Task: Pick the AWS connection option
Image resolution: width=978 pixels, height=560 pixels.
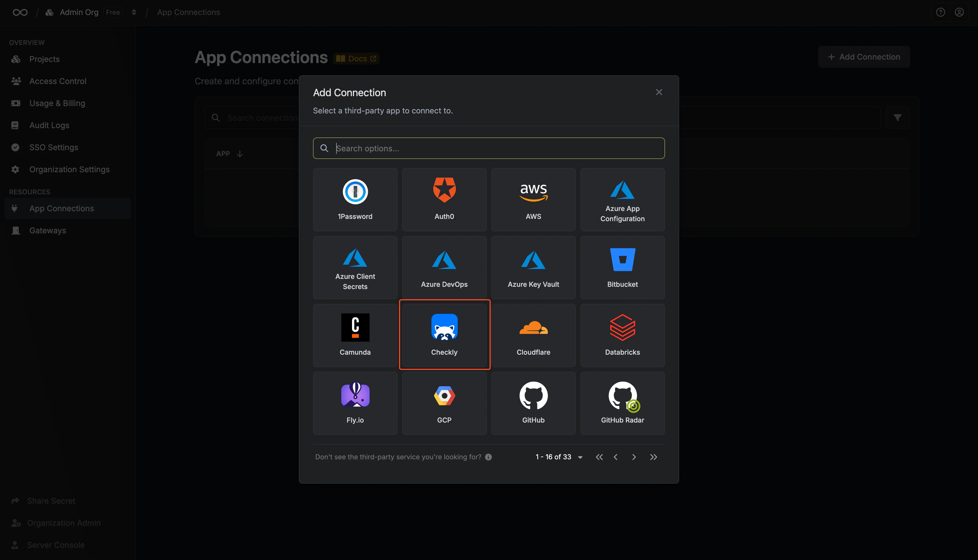Action: (533, 200)
